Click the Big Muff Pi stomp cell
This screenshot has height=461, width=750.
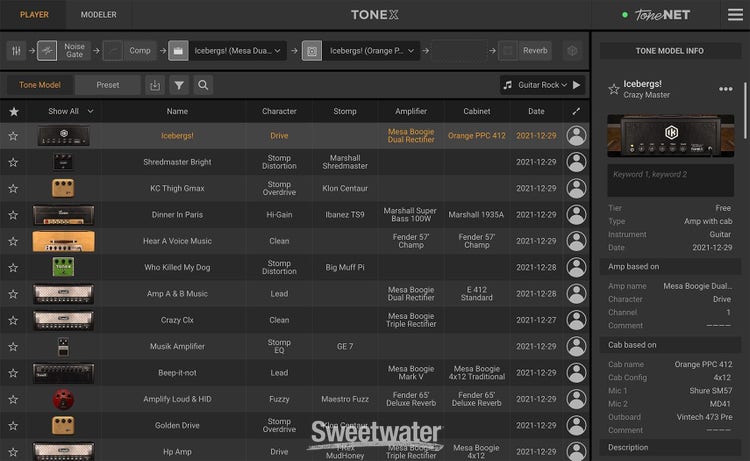[345, 267]
